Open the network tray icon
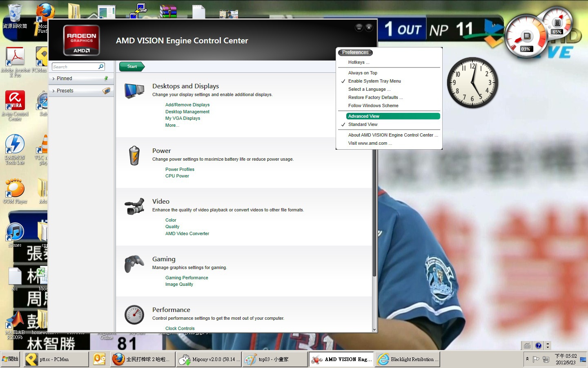 click(546, 359)
